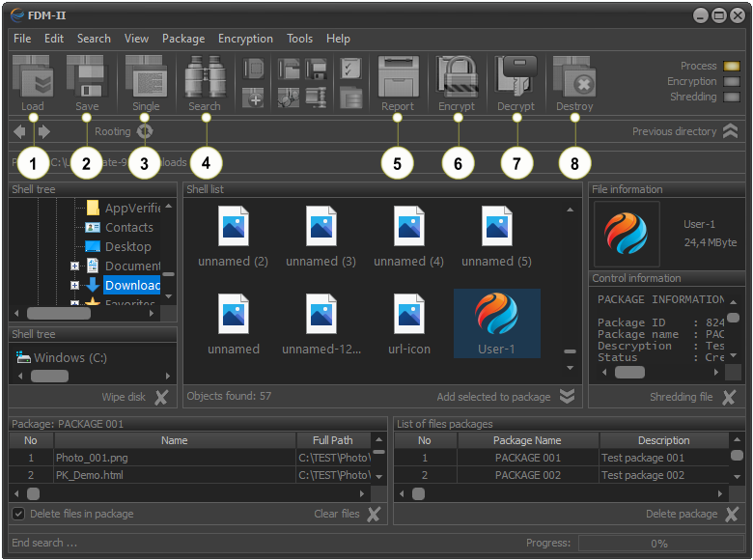This screenshot has height=560, width=753.
Task: Click the Photo_001.png row name
Action: pos(92,458)
